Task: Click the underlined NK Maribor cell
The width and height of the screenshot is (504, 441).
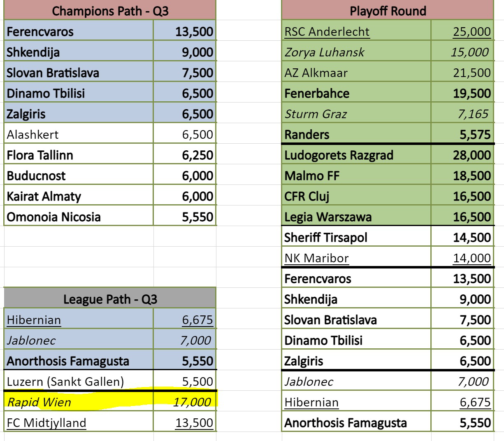Action: click(x=357, y=258)
